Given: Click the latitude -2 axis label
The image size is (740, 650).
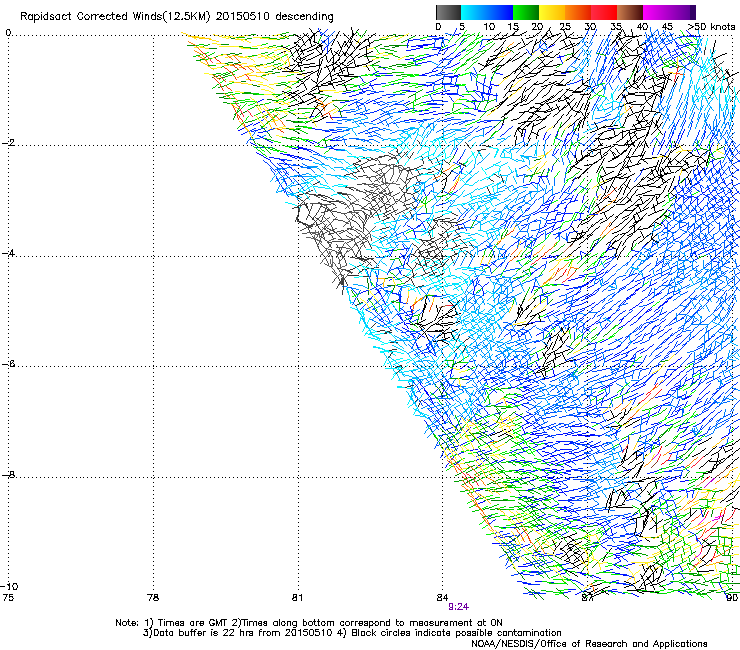Looking at the screenshot, I should 8,143.
